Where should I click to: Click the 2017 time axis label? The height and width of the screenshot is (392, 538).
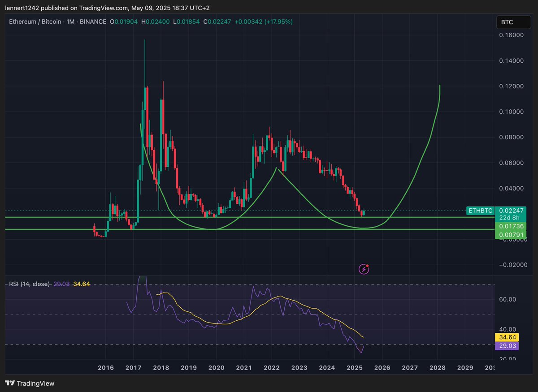(133, 367)
